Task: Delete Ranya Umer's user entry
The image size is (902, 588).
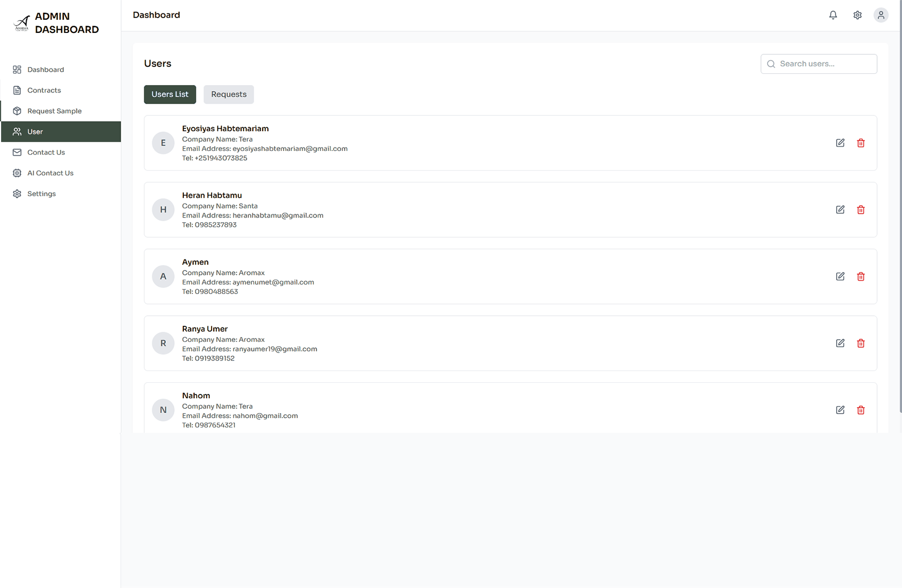Action: point(861,343)
